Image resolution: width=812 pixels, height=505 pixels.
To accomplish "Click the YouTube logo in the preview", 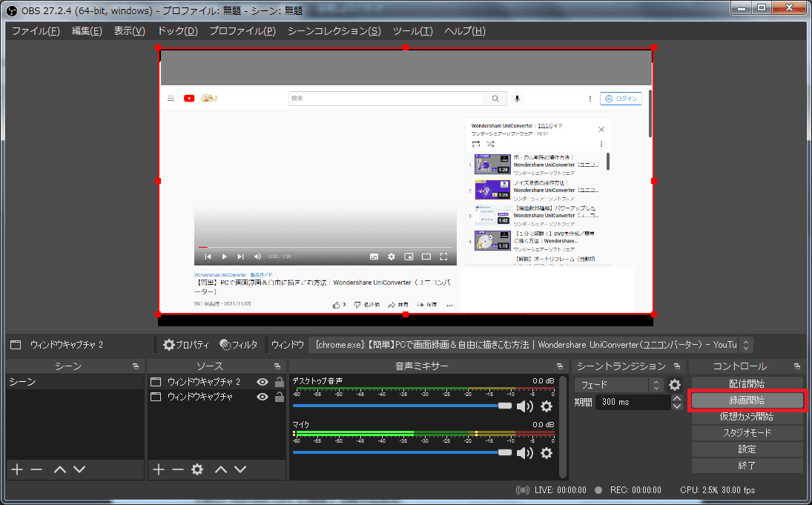I will coord(189,99).
